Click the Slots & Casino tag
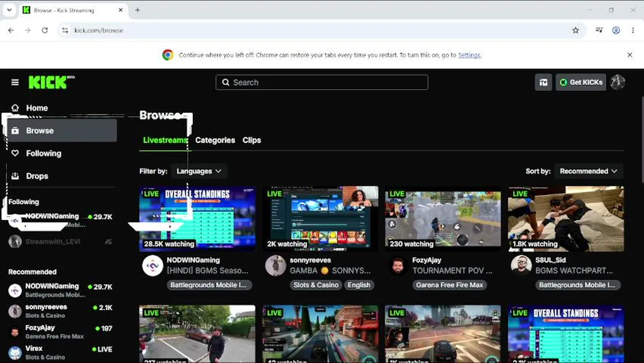 pyautogui.click(x=316, y=285)
